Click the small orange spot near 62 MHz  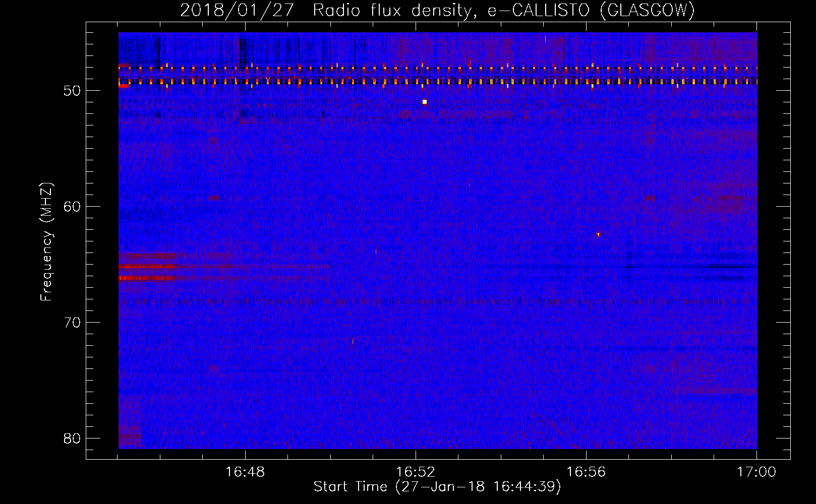point(599,234)
